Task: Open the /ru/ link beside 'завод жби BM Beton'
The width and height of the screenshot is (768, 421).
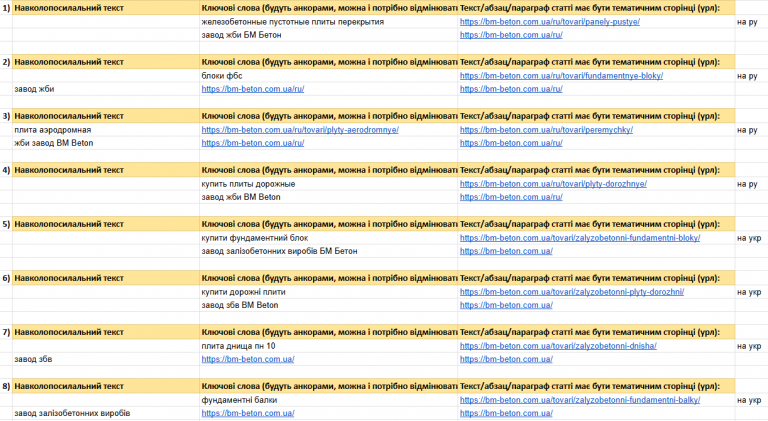Action: [x=511, y=197]
